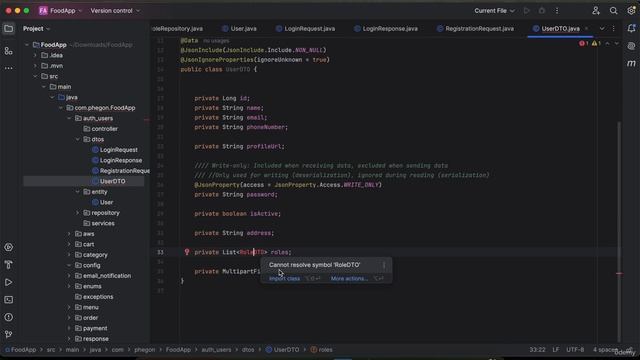The height and width of the screenshot is (360, 640).
Task: Run the current file
Action: click(x=527, y=11)
